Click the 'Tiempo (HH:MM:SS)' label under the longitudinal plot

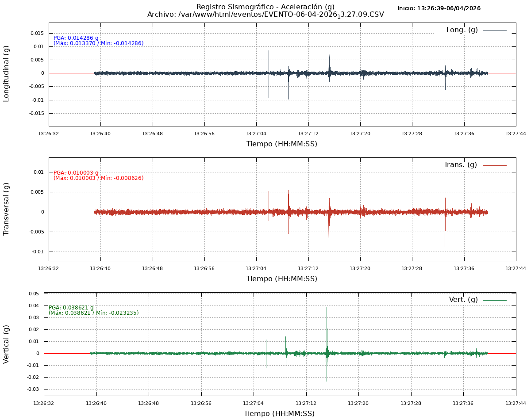point(281,144)
